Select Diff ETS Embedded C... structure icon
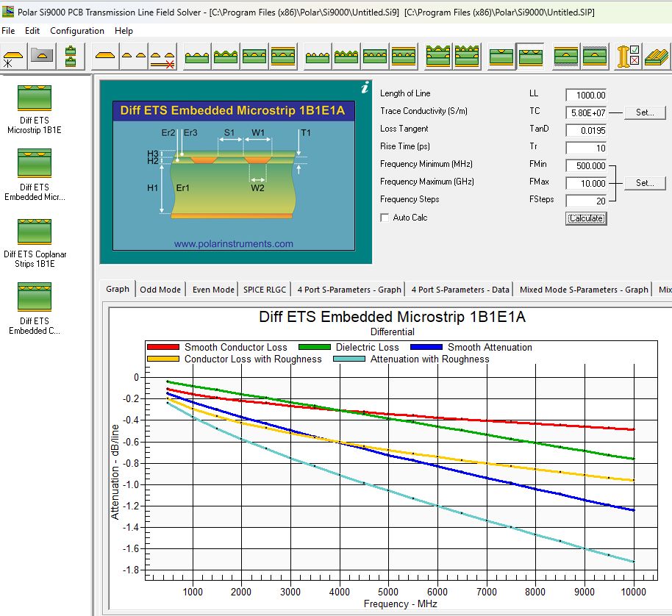This screenshot has width=672, height=616. click(35, 297)
